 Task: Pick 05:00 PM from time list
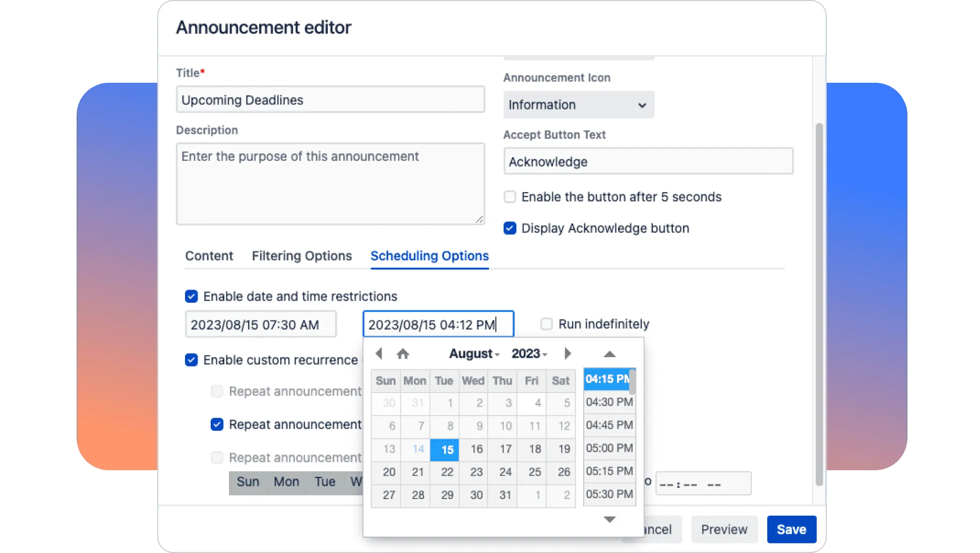609,448
